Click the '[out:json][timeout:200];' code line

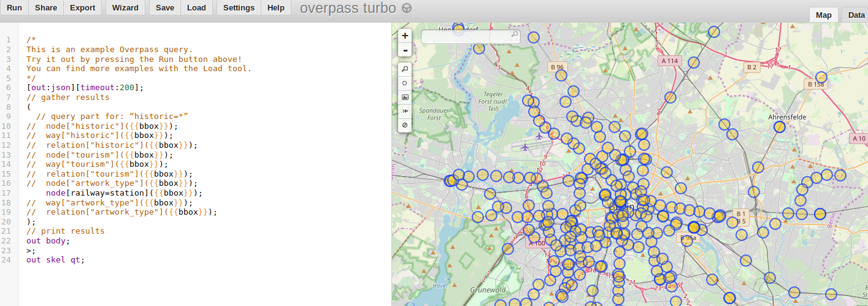pos(85,88)
